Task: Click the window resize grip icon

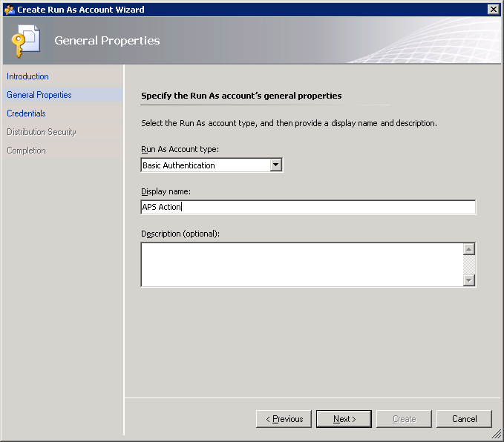Action: point(497,435)
